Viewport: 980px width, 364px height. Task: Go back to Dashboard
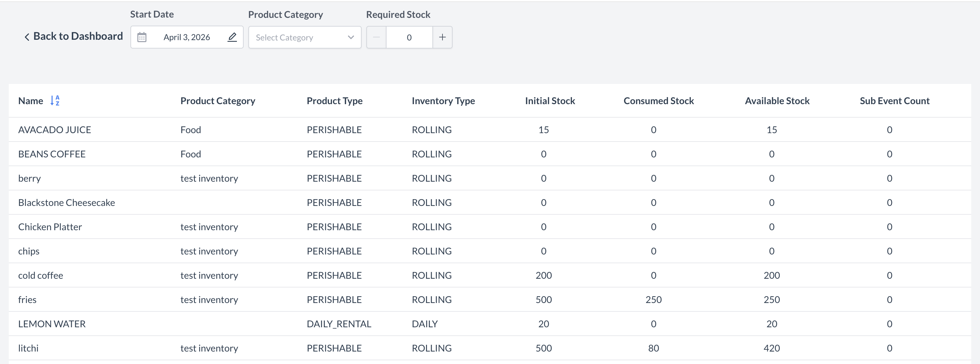[78, 36]
